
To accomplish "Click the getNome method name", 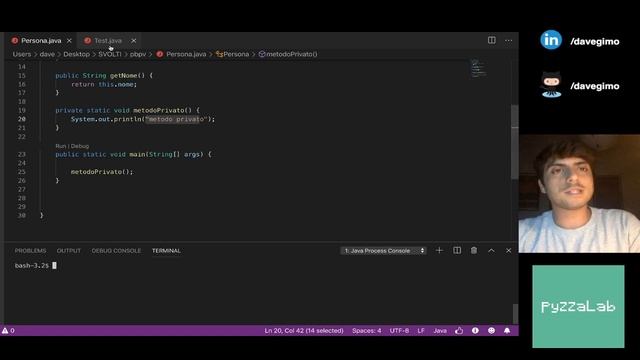I will point(123,76).
